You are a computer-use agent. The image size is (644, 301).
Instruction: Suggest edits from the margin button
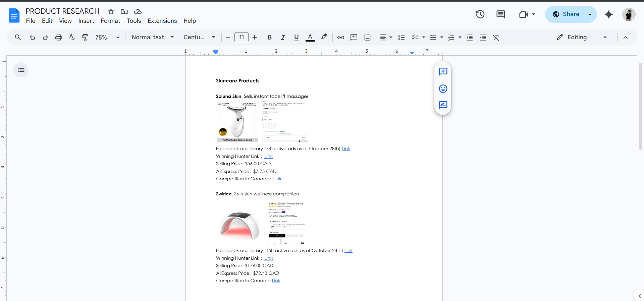(443, 105)
